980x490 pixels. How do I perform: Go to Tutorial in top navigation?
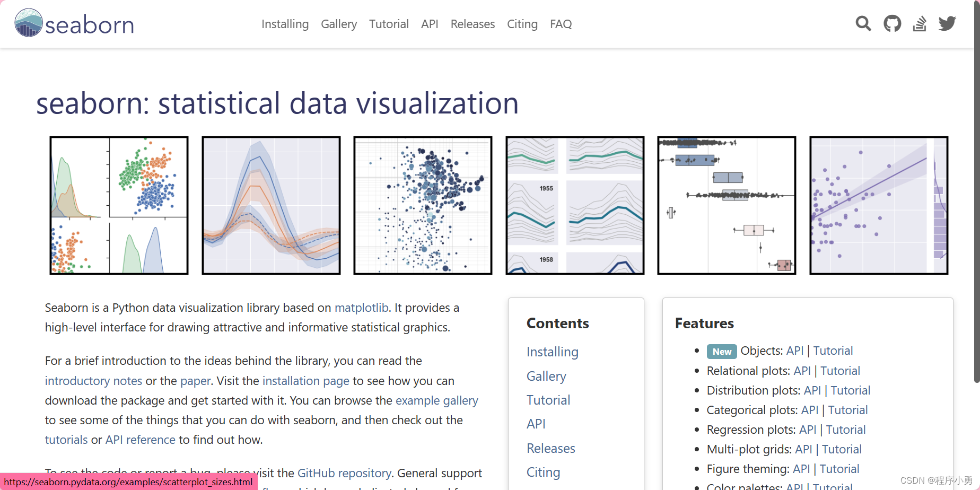coord(389,24)
